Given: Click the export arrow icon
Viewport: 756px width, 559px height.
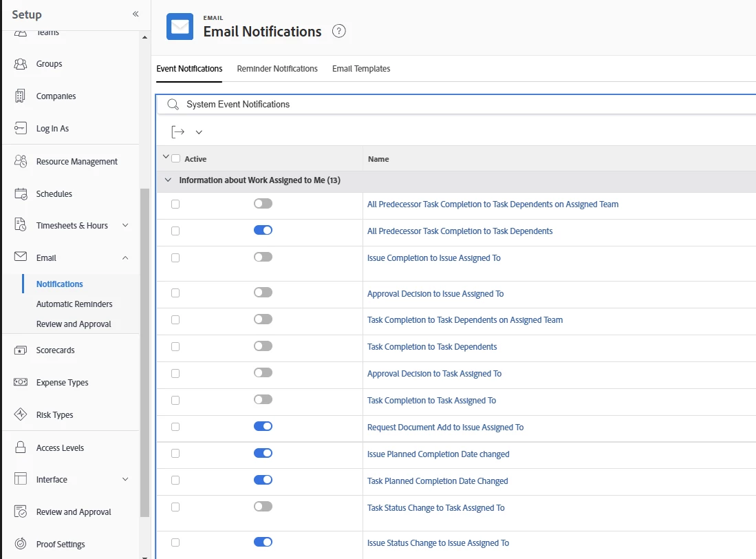Looking at the screenshot, I should [x=178, y=131].
